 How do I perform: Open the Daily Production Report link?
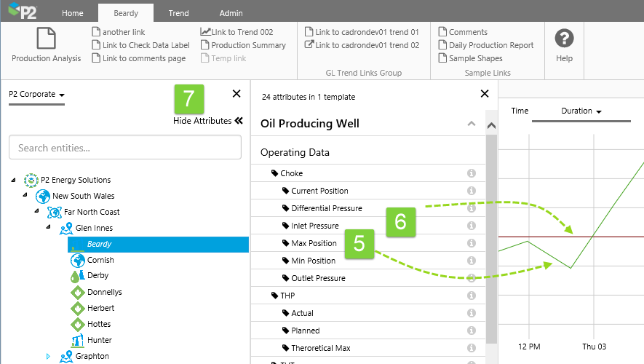pyautogui.click(x=490, y=45)
